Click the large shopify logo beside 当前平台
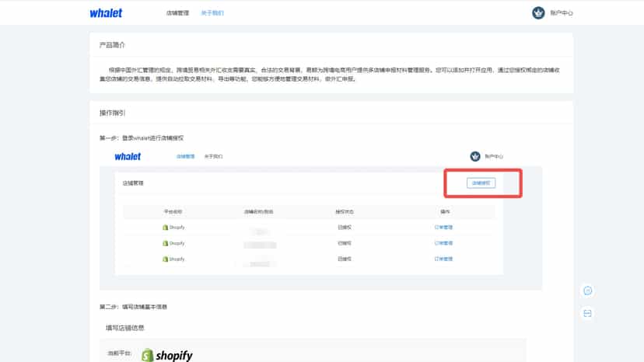The width and height of the screenshot is (644, 362). 167,355
